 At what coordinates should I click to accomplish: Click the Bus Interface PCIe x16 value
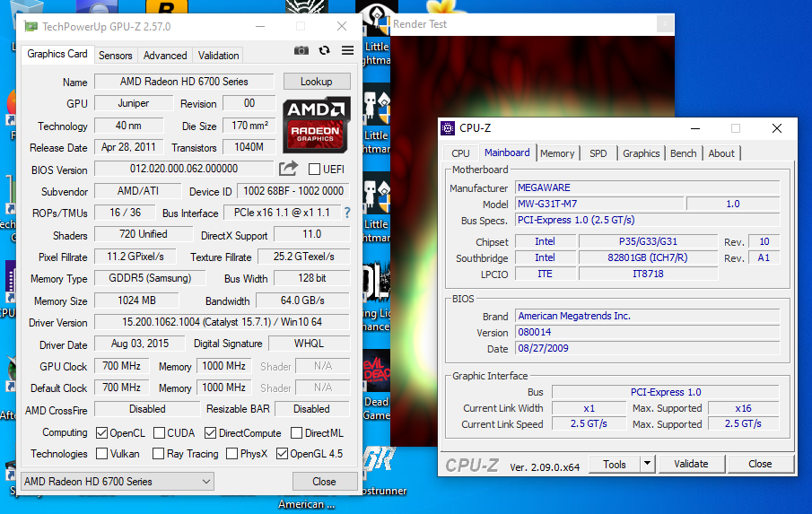(283, 213)
